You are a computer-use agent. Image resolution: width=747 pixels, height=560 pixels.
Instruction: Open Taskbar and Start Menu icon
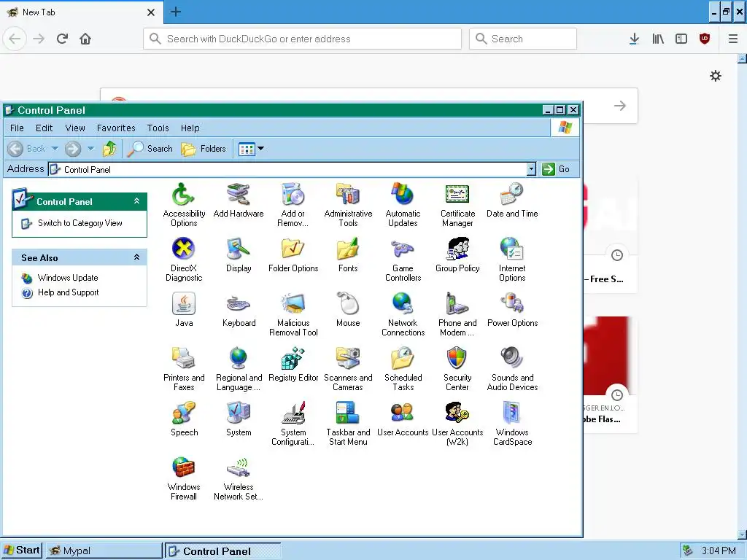pyautogui.click(x=348, y=413)
